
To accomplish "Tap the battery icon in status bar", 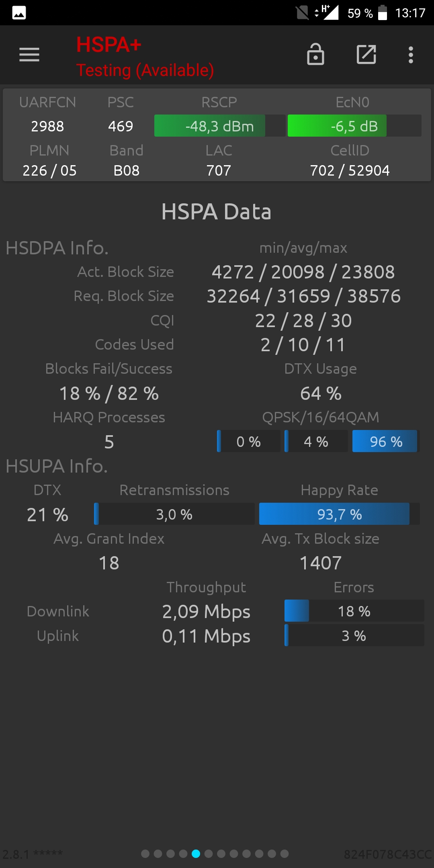I will 383,13.
